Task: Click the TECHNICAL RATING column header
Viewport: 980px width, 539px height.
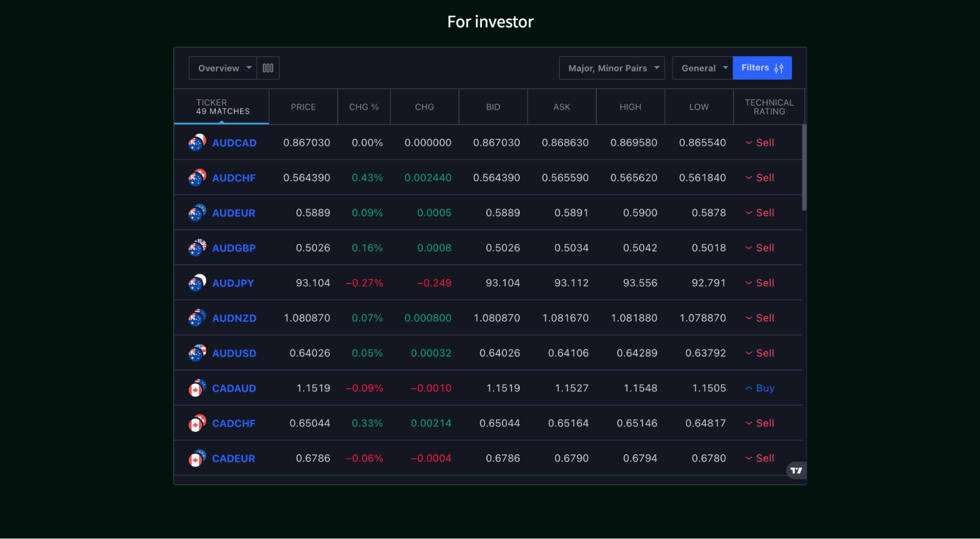Action: (769, 106)
